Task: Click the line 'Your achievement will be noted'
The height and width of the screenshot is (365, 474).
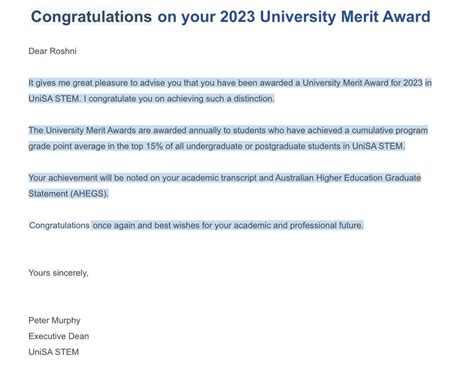Action: (x=225, y=178)
